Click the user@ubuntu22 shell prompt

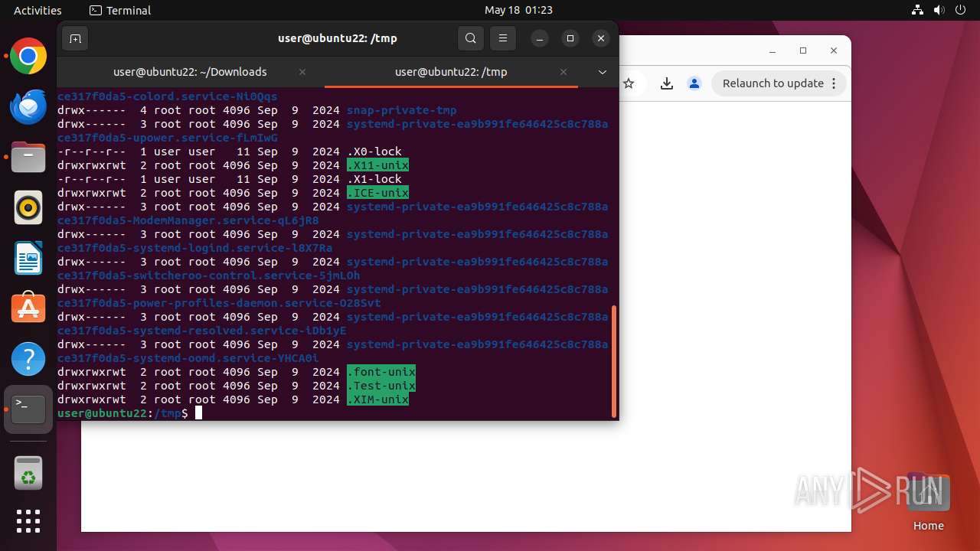coord(122,413)
